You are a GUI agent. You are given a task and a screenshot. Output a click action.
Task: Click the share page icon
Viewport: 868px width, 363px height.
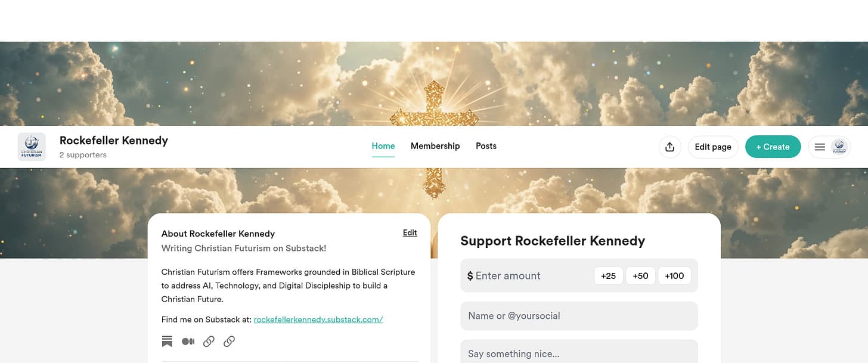coord(669,147)
